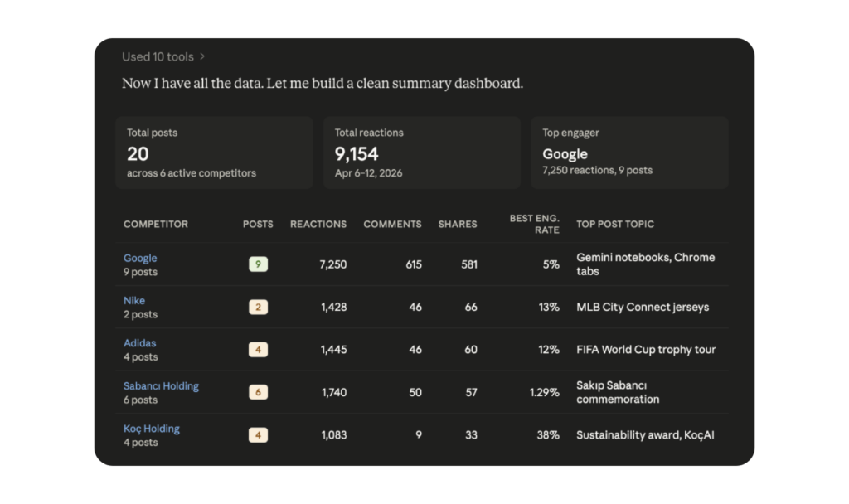
Task: Click 'MLB City Connect jerseys' topic
Action: point(643,308)
